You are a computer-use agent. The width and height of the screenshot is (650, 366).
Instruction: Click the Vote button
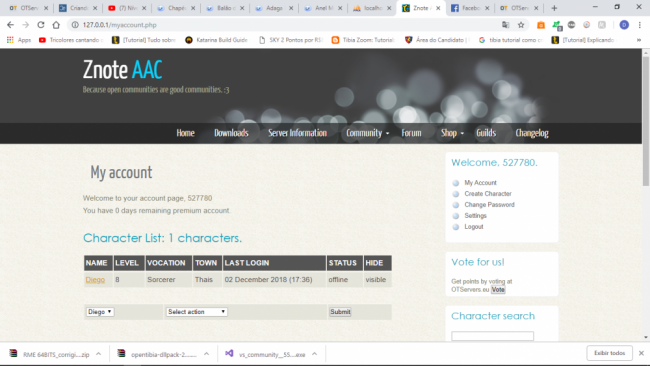coord(498,290)
